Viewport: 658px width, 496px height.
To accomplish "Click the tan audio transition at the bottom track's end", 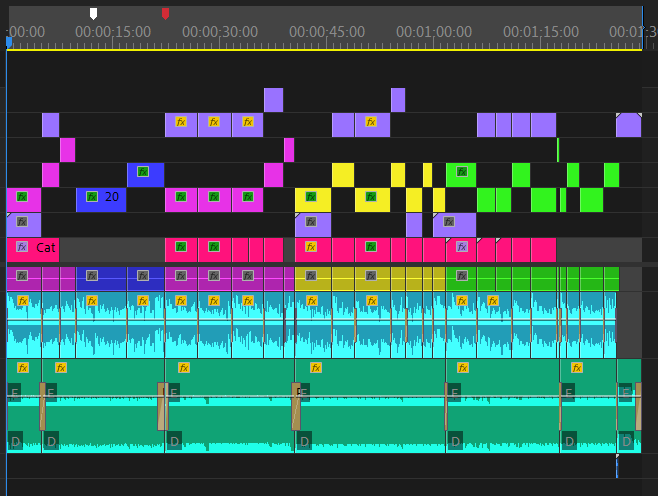I will pyautogui.click(x=638, y=406).
